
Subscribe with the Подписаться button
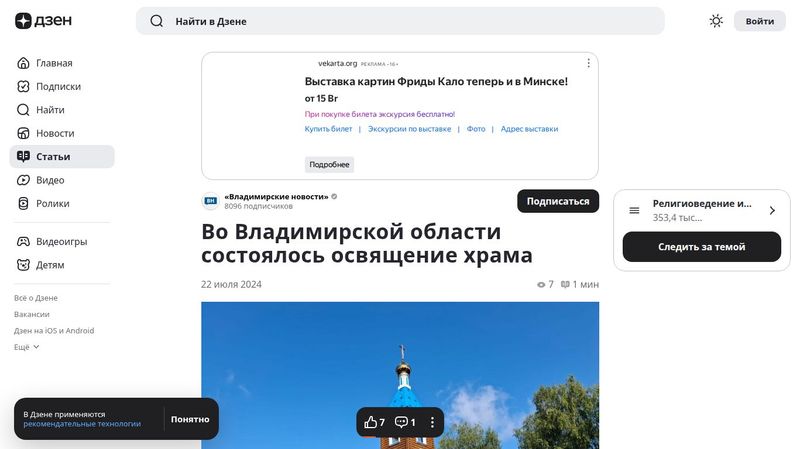click(x=557, y=201)
